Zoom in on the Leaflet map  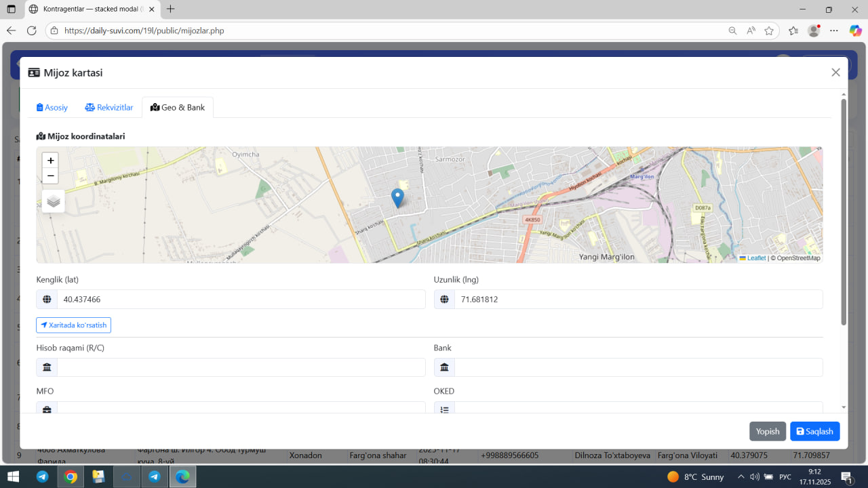pyautogui.click(x=50, y=161)
